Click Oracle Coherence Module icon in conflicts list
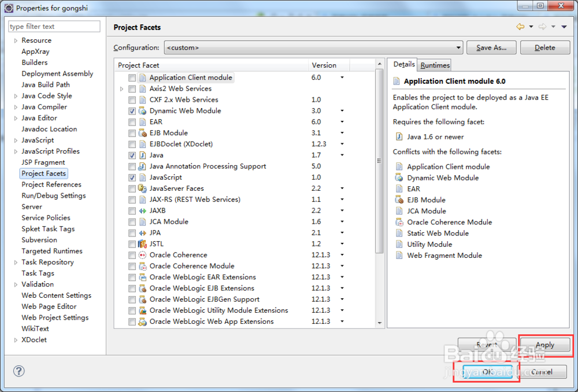This screenshot has height=392, width=578. tap(399, 222)
